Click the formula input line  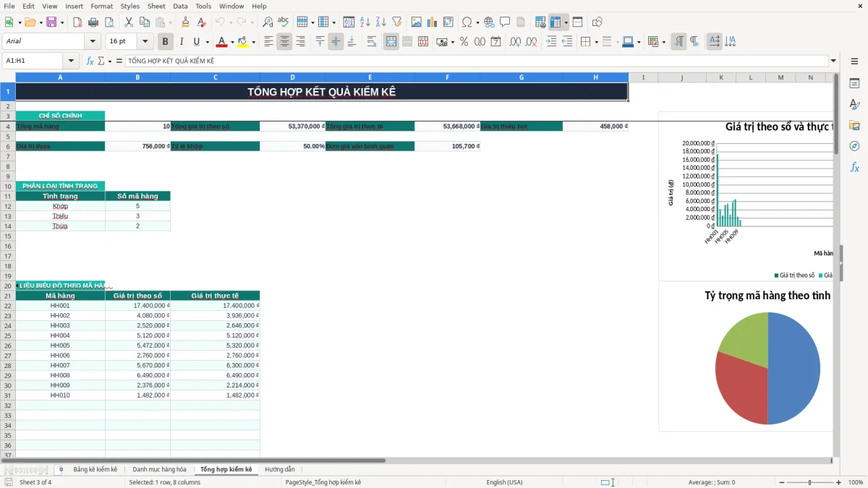point(477,61)
